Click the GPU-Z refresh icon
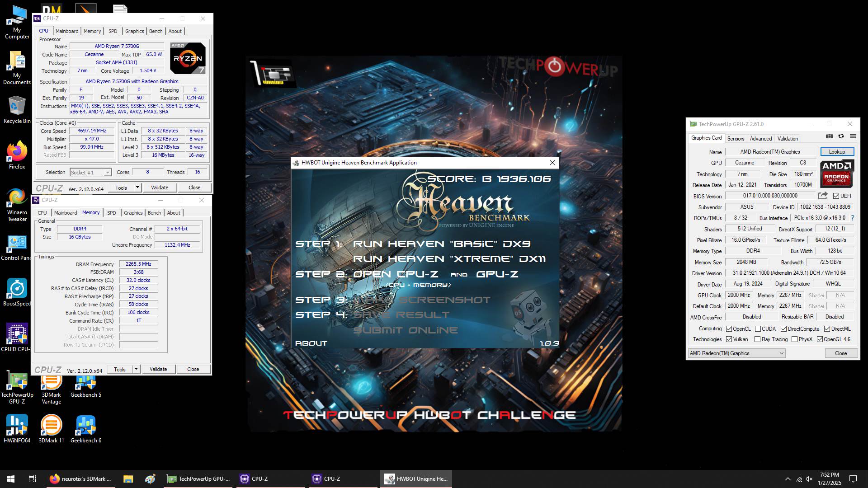The height and width of the screenshot is (488, 868). (x=841, y=136)
